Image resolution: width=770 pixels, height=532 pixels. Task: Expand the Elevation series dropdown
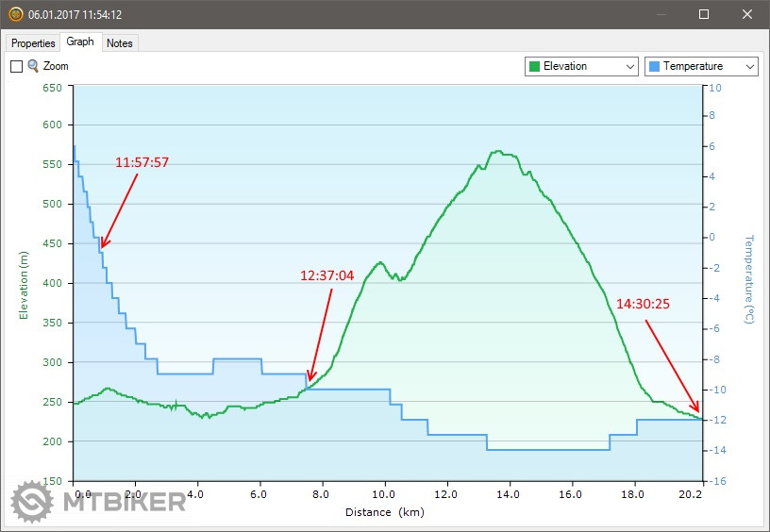coord(629,66)
